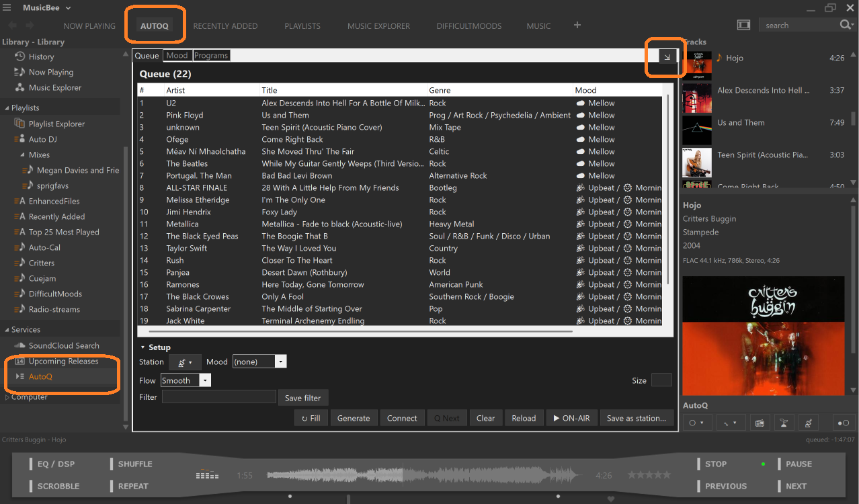This screenshot has width=859, height=504.
Task: Select the EnhancedFiles auto-playlist
Action: pos(54,201)
